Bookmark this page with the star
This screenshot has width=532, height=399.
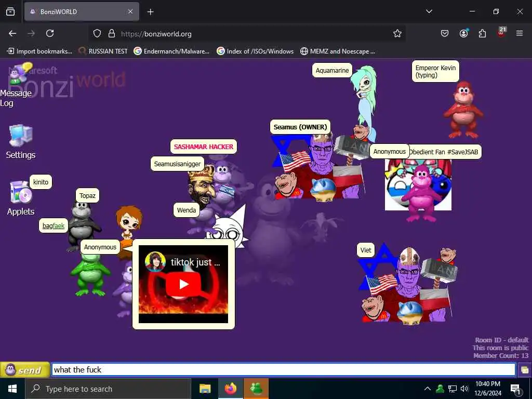(397, 33)
